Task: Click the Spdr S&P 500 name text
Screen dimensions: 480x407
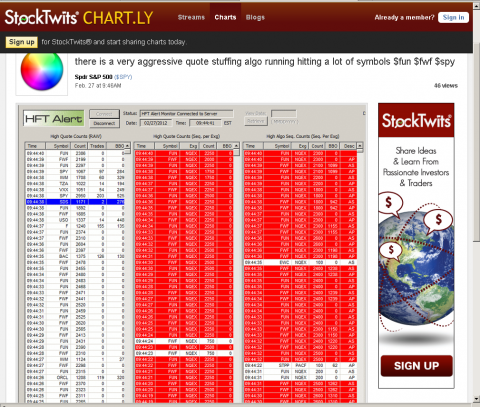Action: coord(93,77)
